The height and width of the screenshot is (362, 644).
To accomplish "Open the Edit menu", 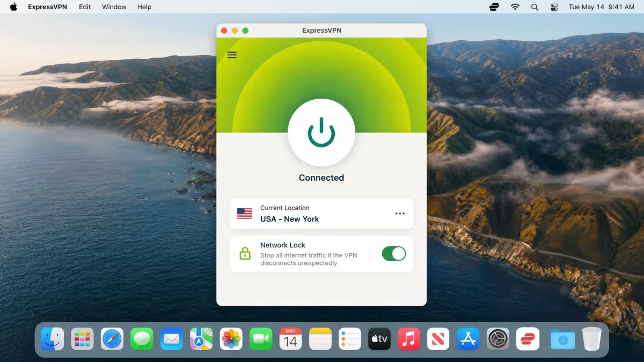I will 85,7.
